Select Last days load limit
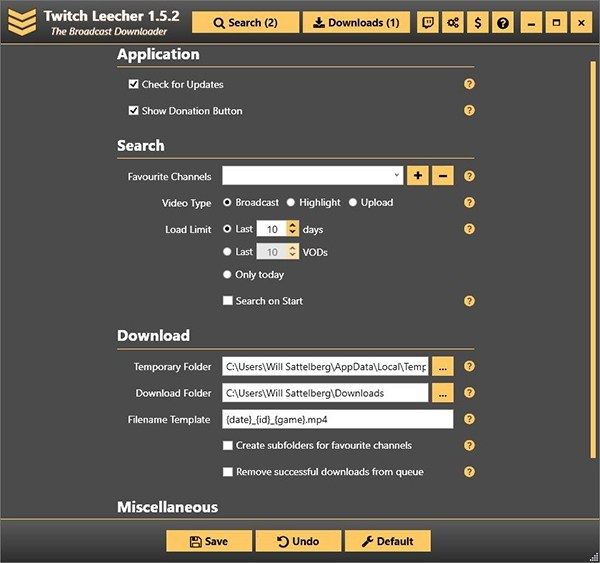The width and height of the screenshot is (600, 563). coord(227,229)
